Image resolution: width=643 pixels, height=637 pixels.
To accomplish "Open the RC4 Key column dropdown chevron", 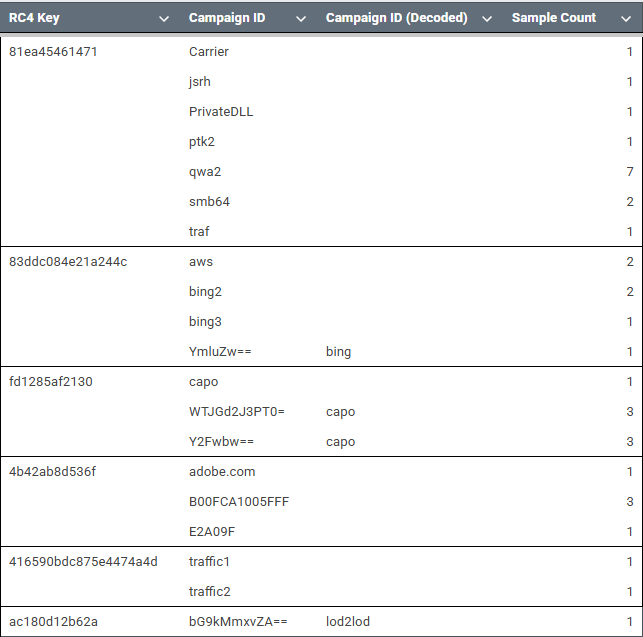I will [164, 18].
